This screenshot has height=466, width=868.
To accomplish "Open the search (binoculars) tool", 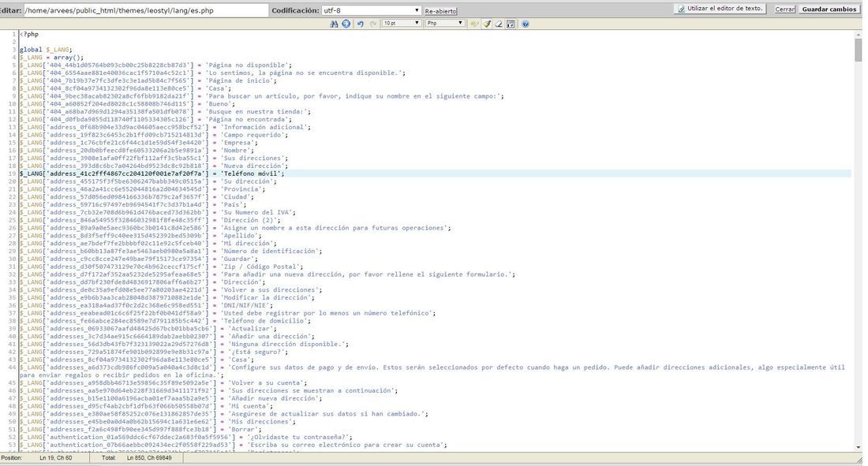I will 334,24.
